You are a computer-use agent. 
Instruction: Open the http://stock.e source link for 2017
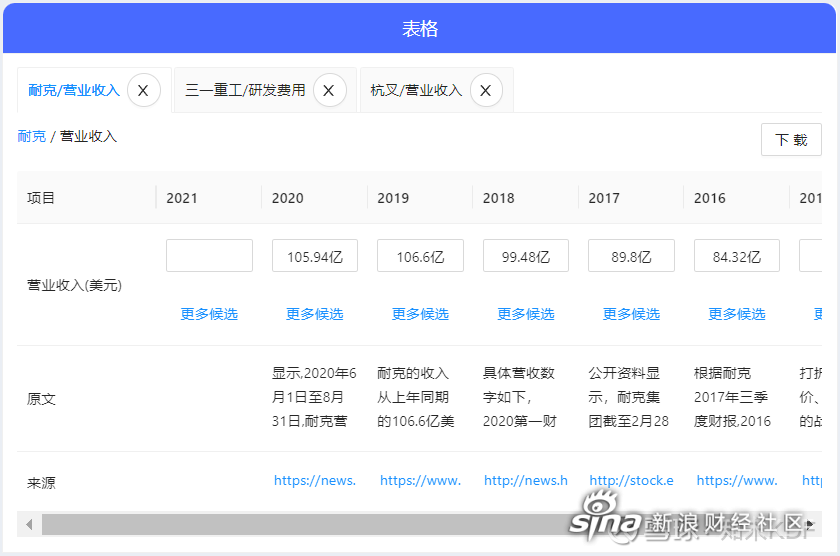pyautogui.click(x=632, y=480)
